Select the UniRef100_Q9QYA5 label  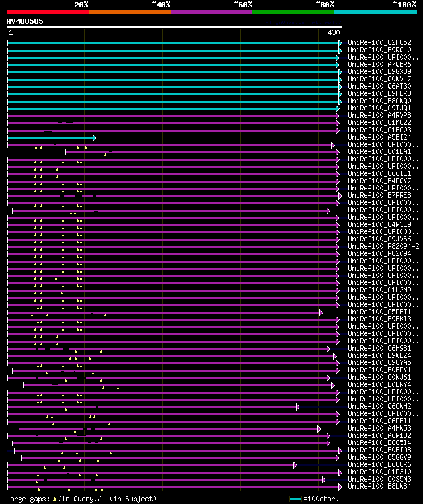[379, 363]
